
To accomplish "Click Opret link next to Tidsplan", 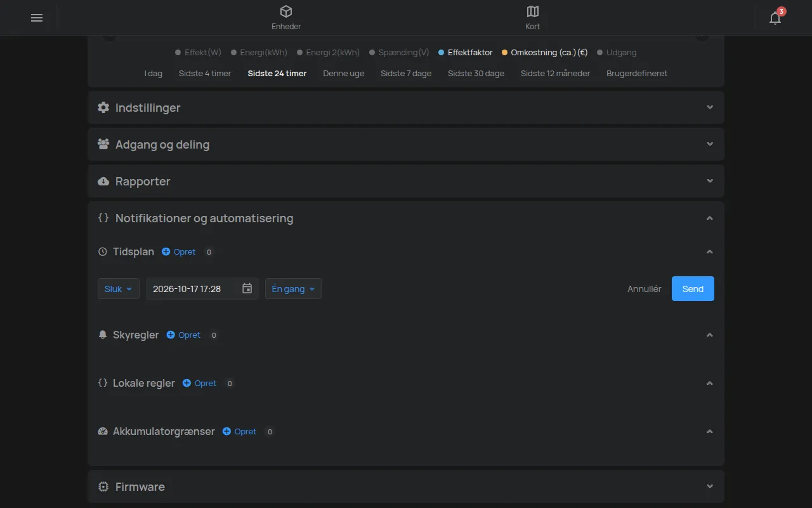I will tap(185, 252).
